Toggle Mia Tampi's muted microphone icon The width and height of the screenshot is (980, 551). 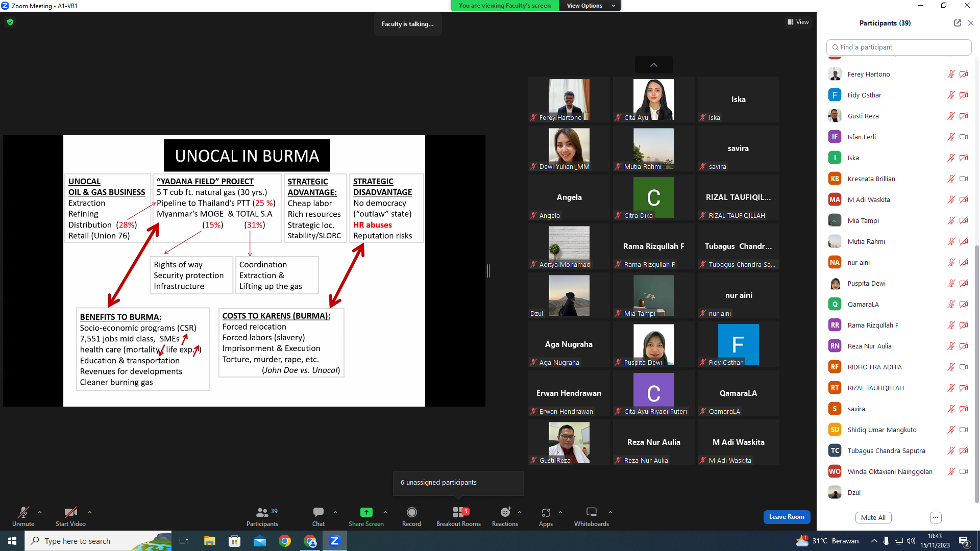(x=951, y=220)
